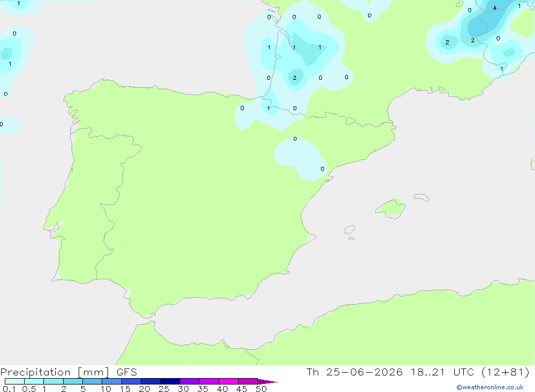This screenshot has height=392, width=535.
Task: Click the legend label '50'
Action: [x=261, y=389]
